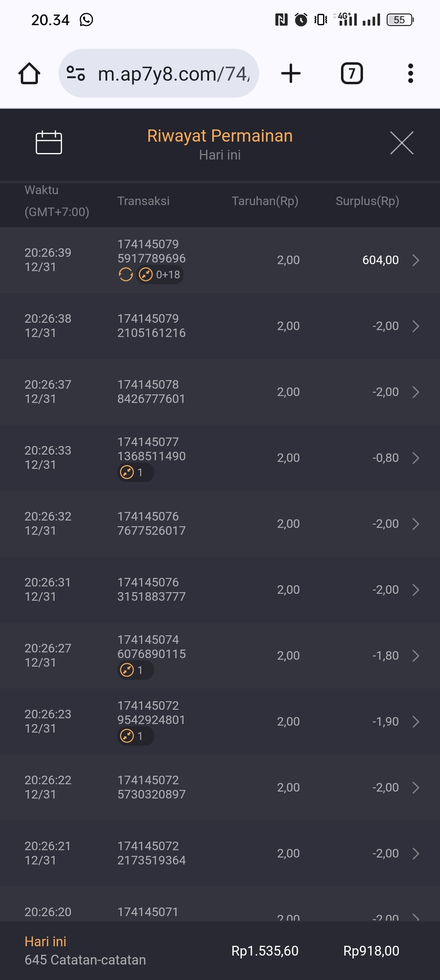Tap the badge on the 20:26:33 transaction
This screenshot has height=980, width=440.
(135, 472)
